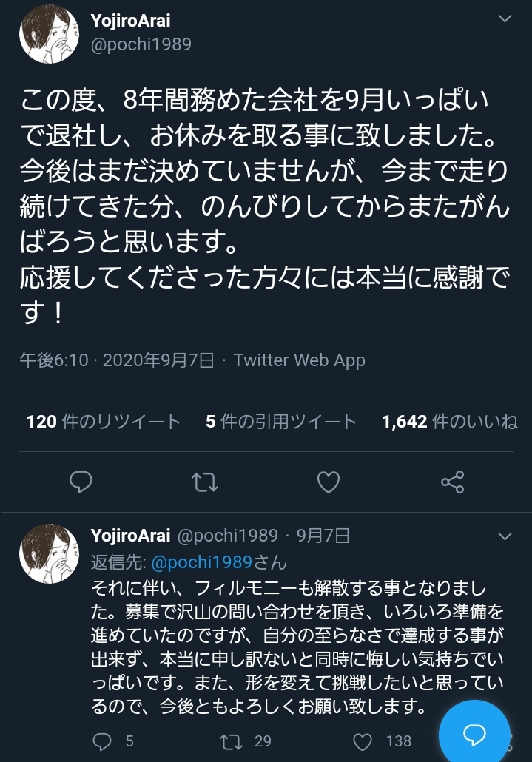This screenshot has width=532, height=762.
Task: Click the 9月7日 date on reply
Action: coord(323,536)
